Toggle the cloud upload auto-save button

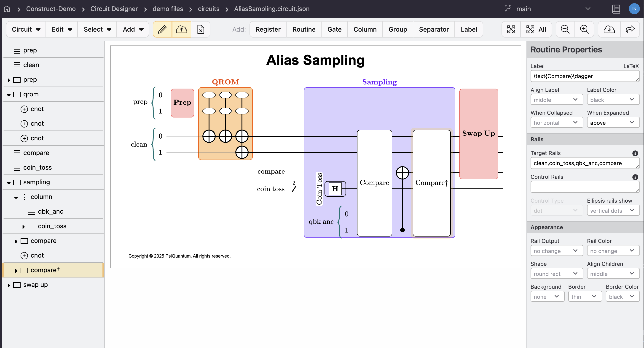(x=182, y=29)
